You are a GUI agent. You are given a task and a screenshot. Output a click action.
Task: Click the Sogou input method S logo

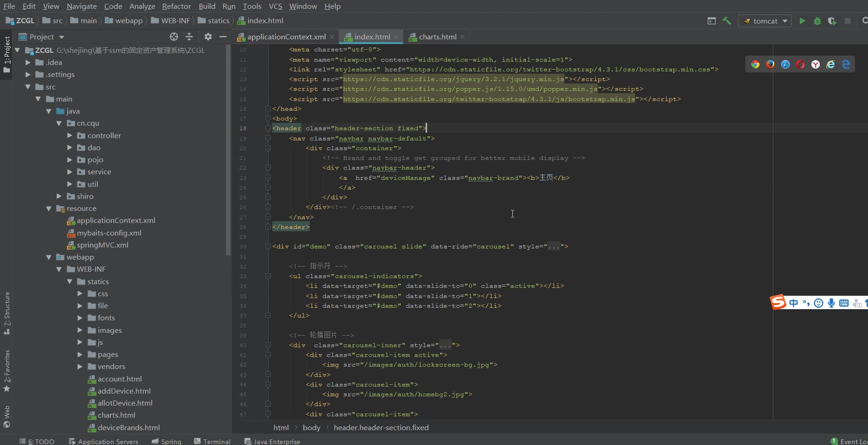click(779, 302)
